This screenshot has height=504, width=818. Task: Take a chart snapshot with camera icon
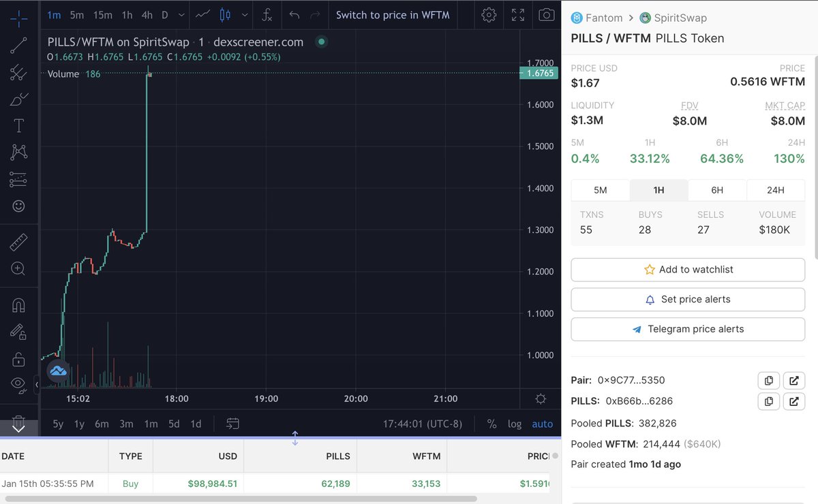[x=546, y=14]
